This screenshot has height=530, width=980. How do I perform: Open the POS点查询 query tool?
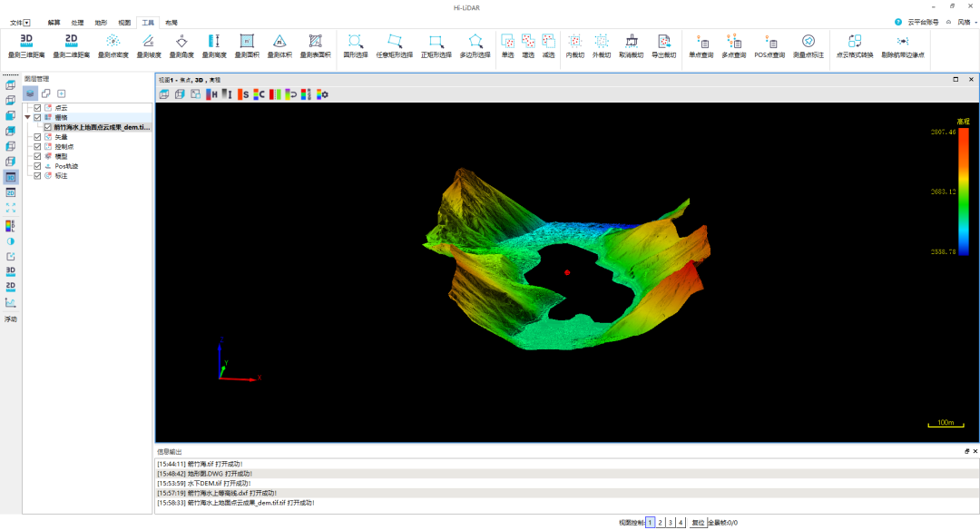769,46
